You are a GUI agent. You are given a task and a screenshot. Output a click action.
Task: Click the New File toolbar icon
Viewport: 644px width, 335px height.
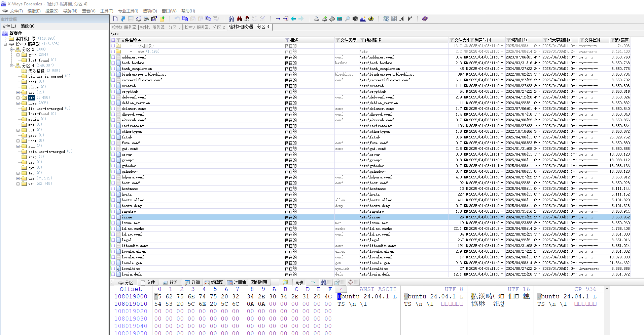(115, 19)
